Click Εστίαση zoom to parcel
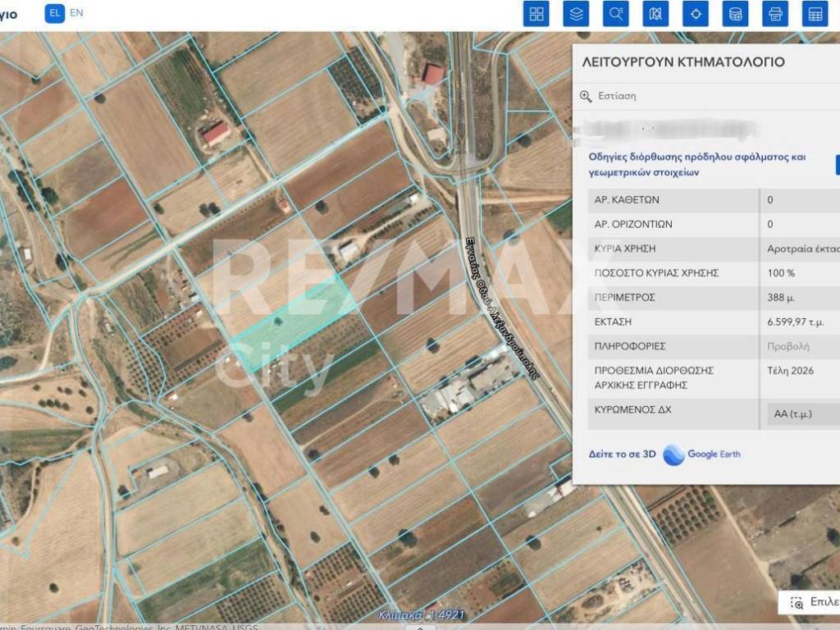 (615, 96)
